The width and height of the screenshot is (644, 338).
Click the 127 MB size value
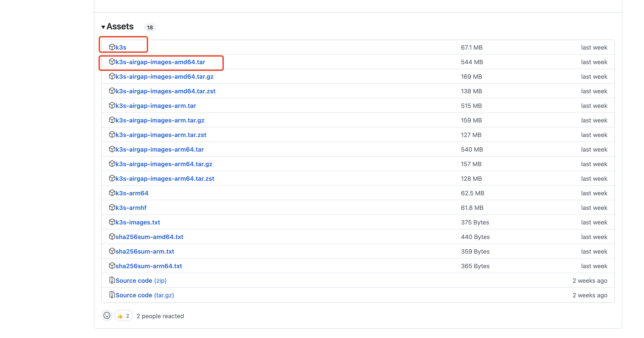click(471, 135)
